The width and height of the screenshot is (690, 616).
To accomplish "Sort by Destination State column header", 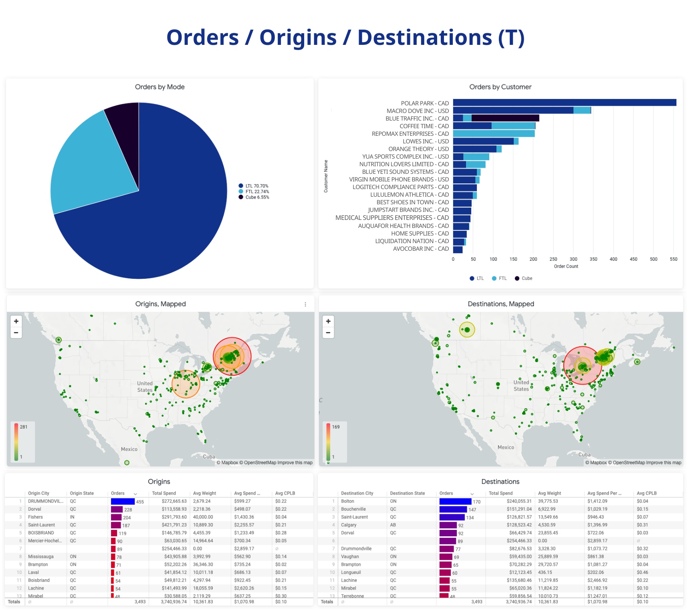I will [408, 493].
